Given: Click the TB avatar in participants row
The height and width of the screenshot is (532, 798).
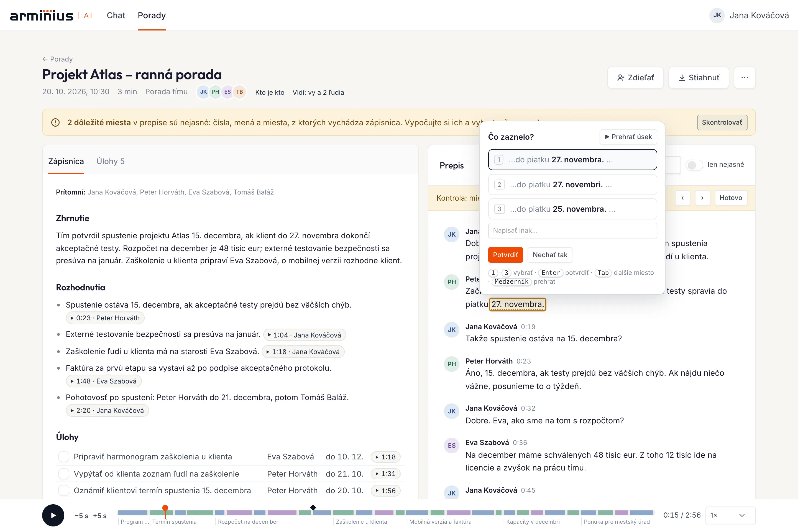Looking at the screenshot, I should click(239, 92).
